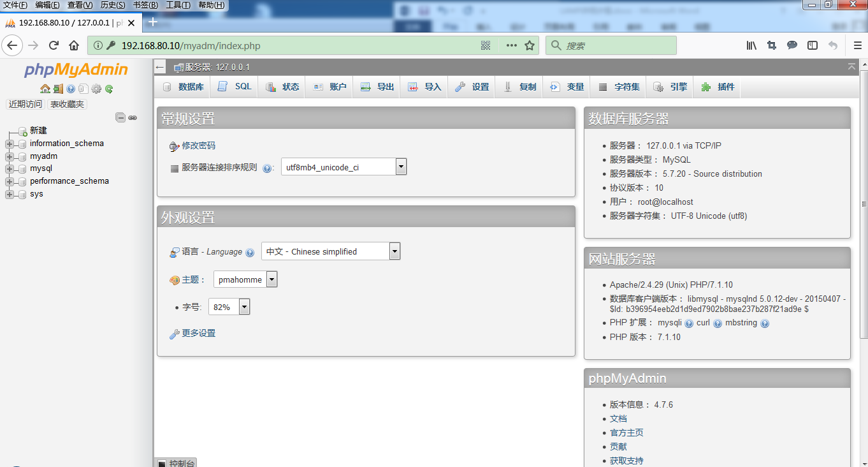Click the QR code icon in address bar
868x467 pixels.
tap(486, 45)
